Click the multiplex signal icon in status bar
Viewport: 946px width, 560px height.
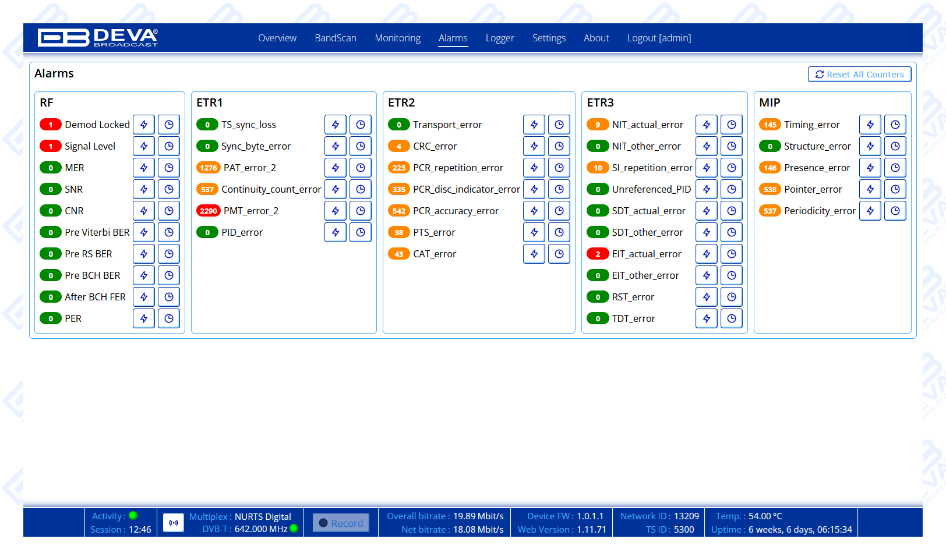point(174,523)
